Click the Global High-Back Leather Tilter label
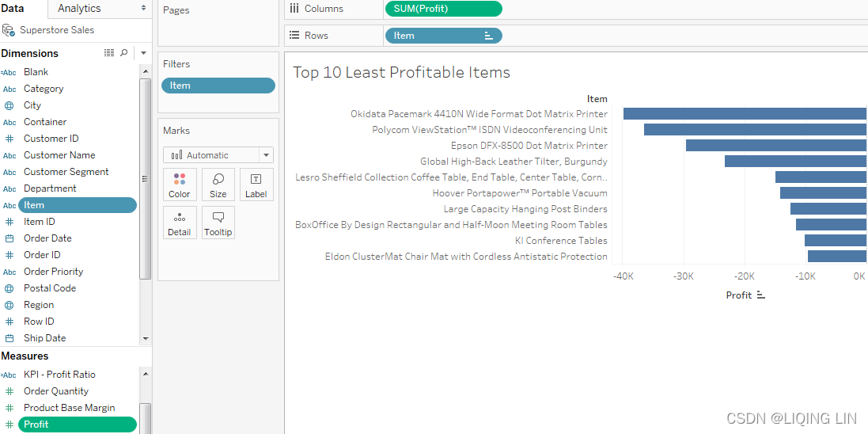868x434 pixels. [514, 162]
